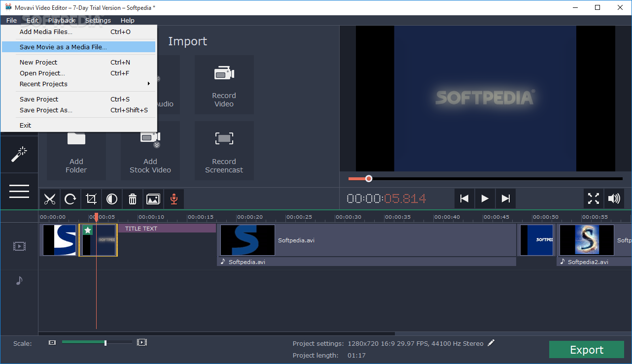Screen dimensions: 632x364
Task: Select New Project from File menu
Action: pyautogui.click(x=79, y=63)
